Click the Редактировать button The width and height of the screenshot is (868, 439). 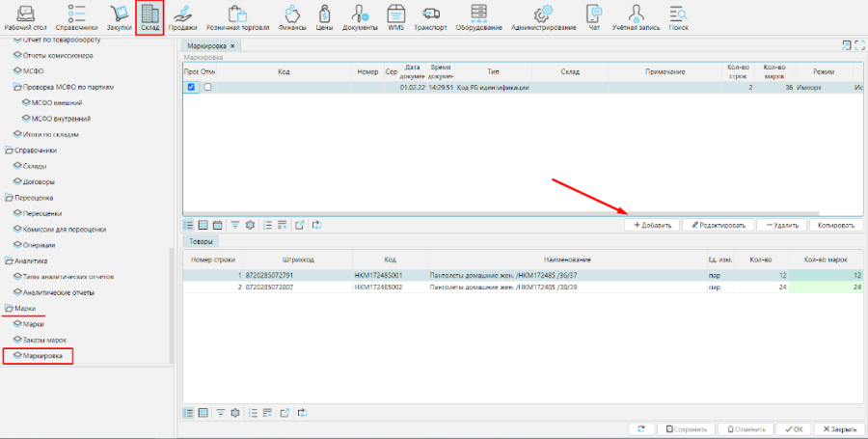(x=717, y=225)
